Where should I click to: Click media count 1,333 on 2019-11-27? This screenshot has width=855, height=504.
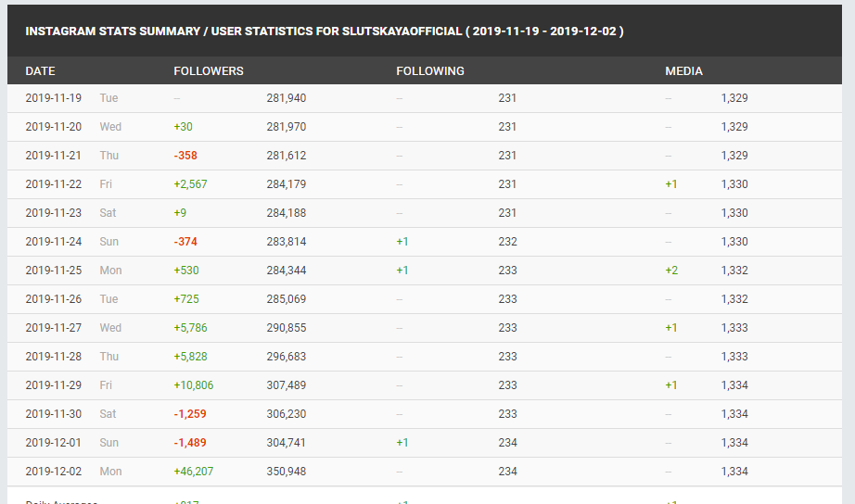point(734,327)
